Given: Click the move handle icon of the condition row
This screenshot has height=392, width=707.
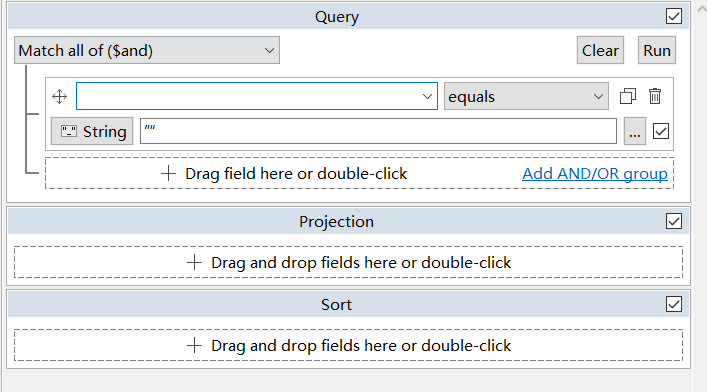Looking at the screenshot, I should (60, 97).
